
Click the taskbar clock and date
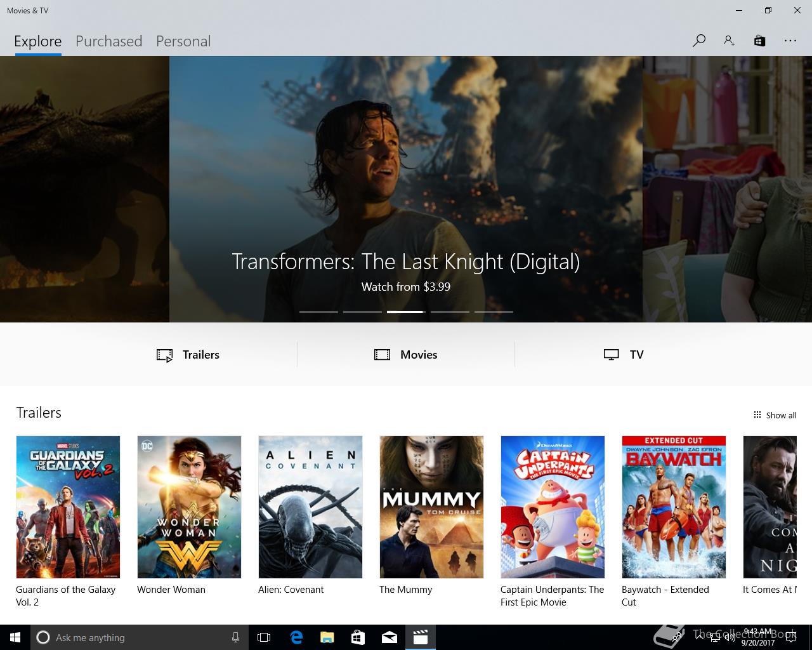tap(758, 637)
